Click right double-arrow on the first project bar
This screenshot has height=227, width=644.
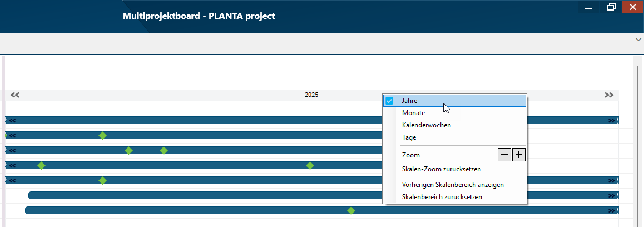click(612, 120)
